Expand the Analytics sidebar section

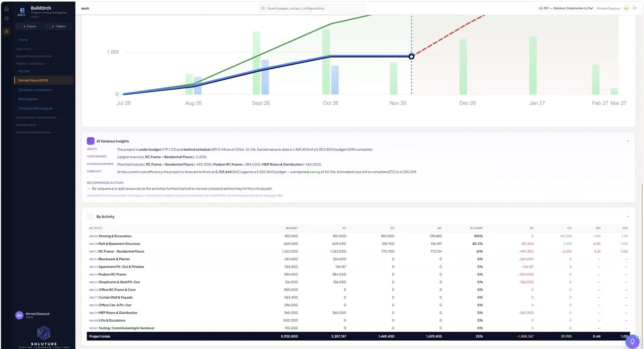26,49
